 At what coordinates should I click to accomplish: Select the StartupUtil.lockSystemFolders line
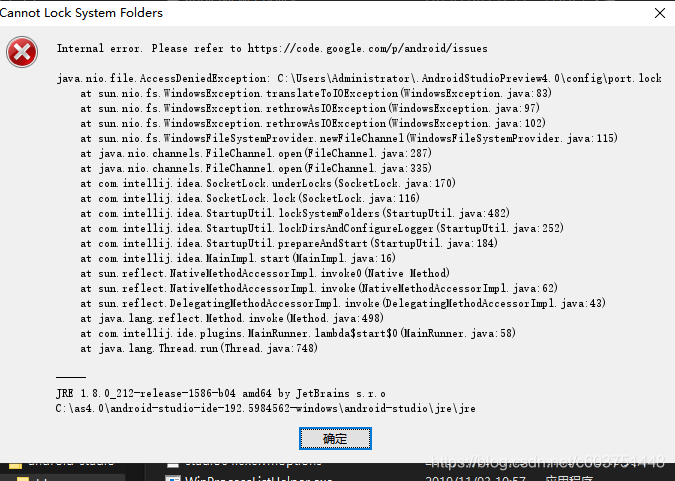pos(295,214)
